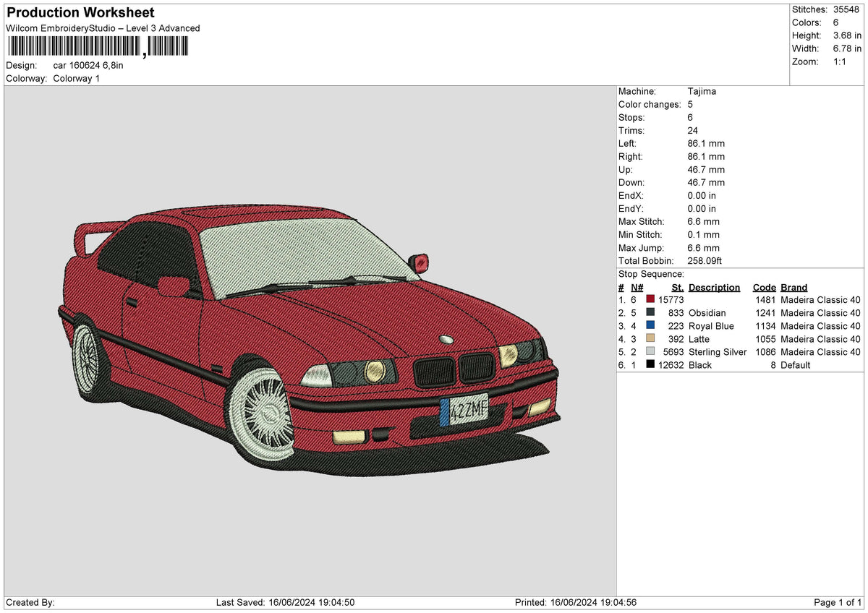Click the 'Created By:' footer label
868x613 pixels.
coord(30,602)
